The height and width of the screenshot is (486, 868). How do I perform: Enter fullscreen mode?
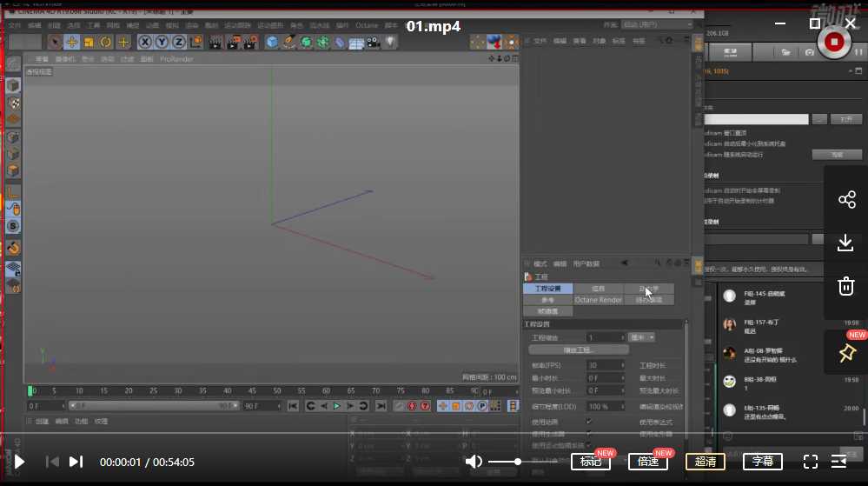[810, 462]
